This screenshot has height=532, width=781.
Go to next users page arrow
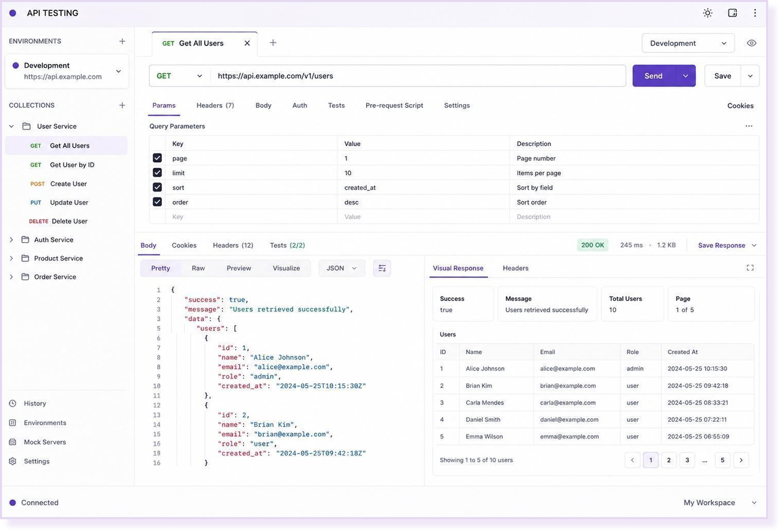click(x=741, y=460)
